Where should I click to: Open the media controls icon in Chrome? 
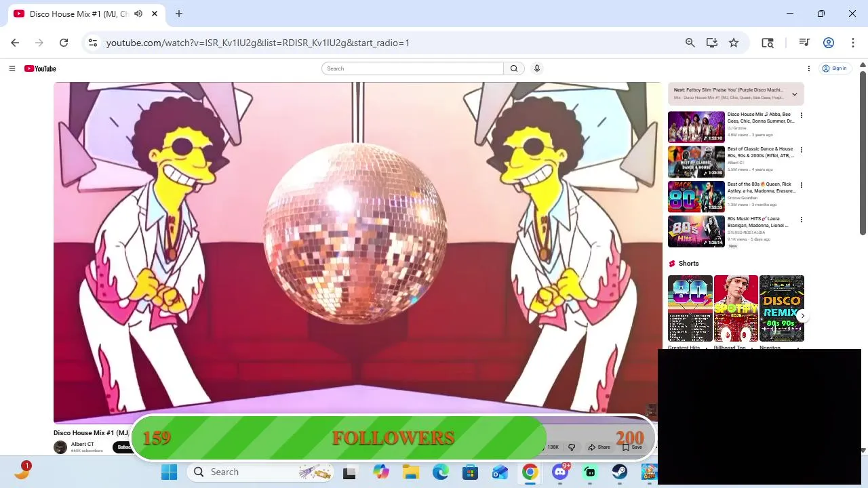804,43
